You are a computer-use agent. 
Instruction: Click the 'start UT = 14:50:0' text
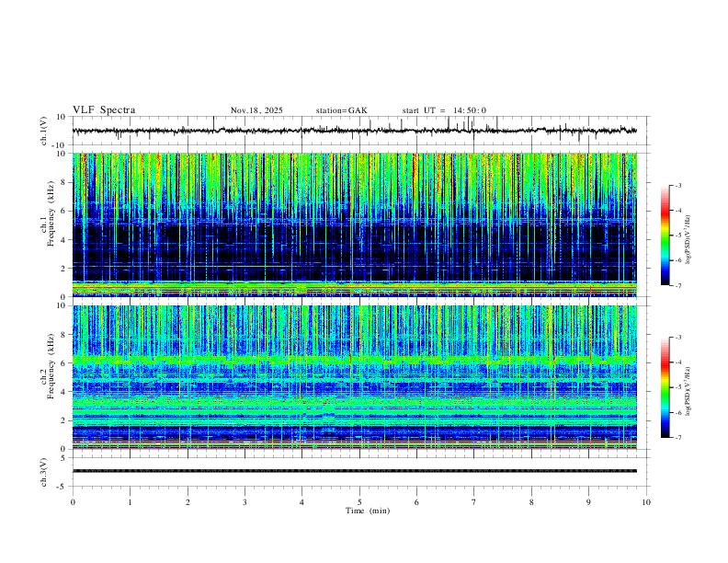(x=444, y=110)
